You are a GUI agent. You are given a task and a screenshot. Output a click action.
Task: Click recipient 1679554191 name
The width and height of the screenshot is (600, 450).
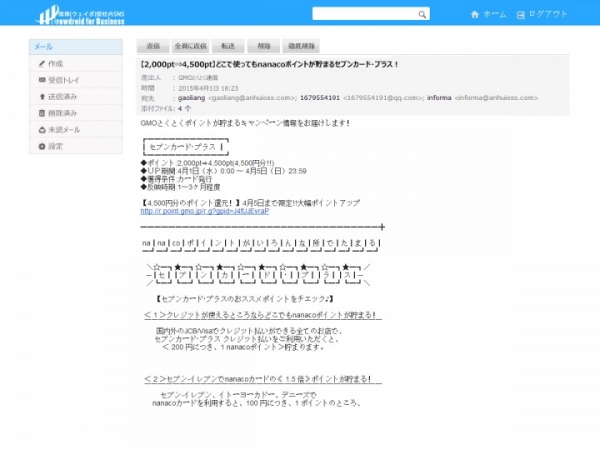coord(320,98)
